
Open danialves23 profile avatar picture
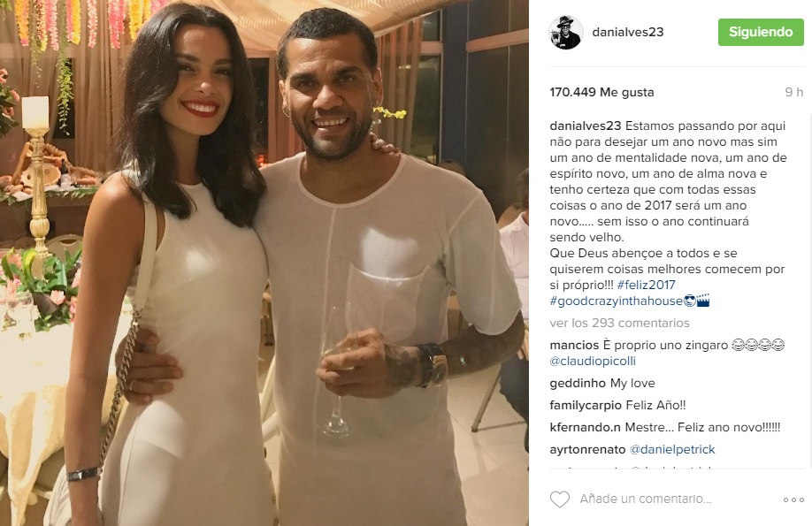pos(565,32)
